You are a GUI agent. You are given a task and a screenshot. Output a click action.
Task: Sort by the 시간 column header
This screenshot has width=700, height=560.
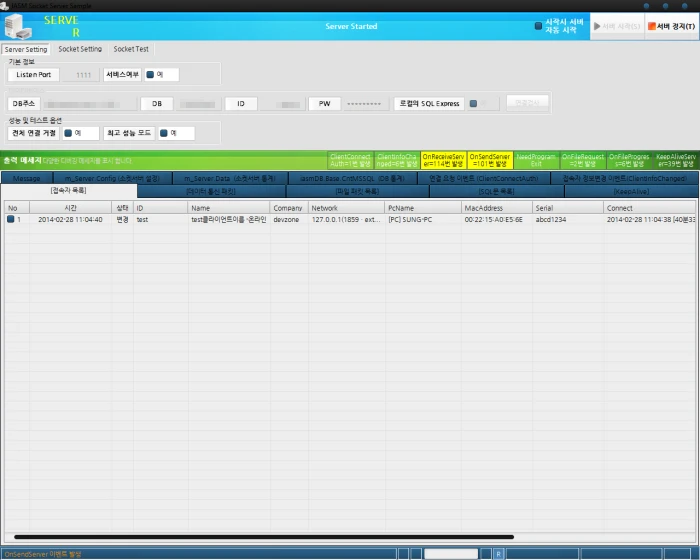pos(71,208)
